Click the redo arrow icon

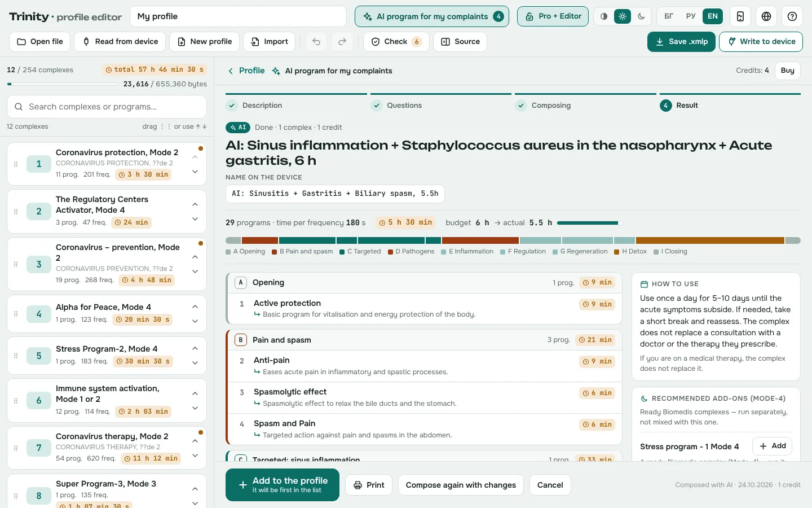(x=342, y=42)
